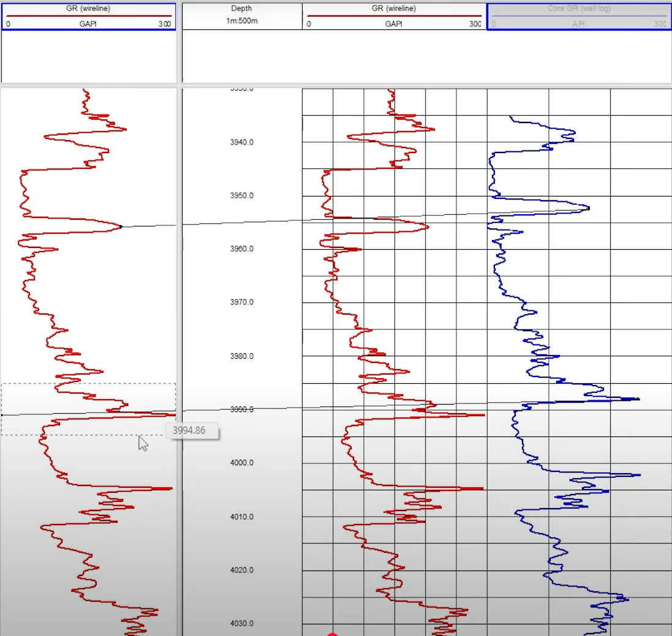Click the vertical splitter between left and right panels
The height and width of the screenshot is (636, 672).
tap(179, 361)
